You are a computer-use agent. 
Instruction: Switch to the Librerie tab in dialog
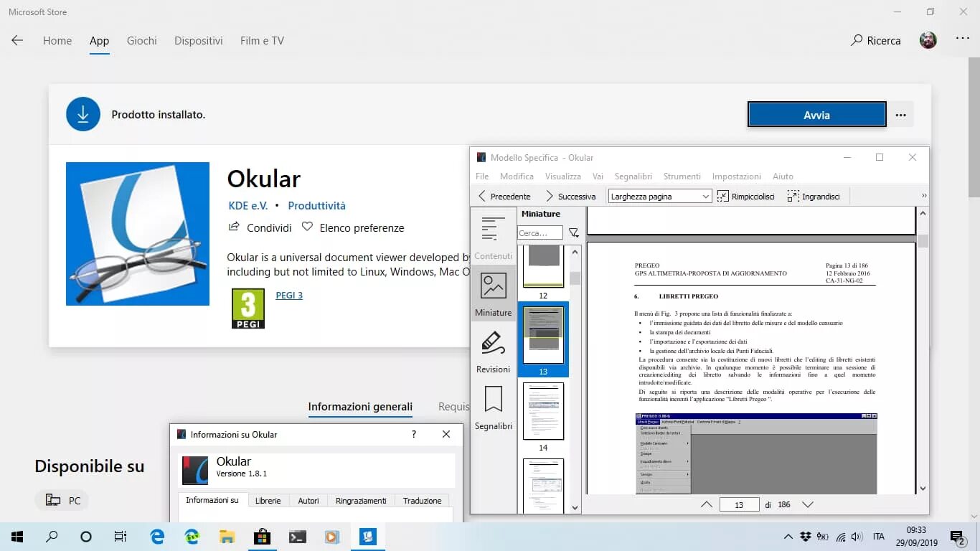pos(268,501)
